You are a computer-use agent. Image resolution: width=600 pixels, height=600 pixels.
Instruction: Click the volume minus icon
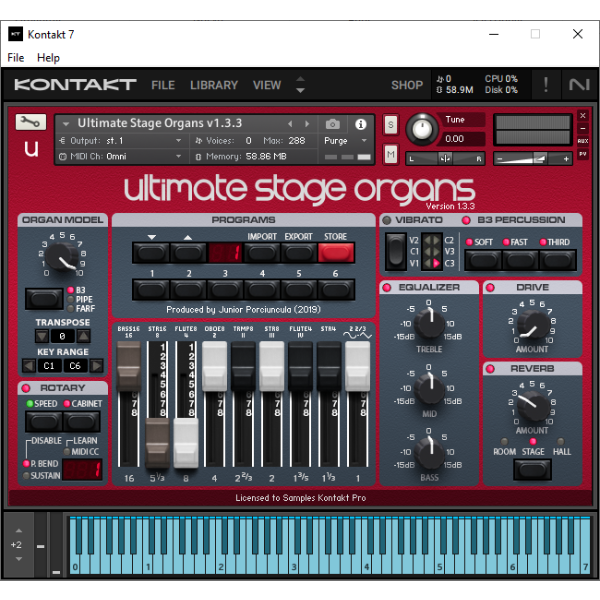[500, 158]
